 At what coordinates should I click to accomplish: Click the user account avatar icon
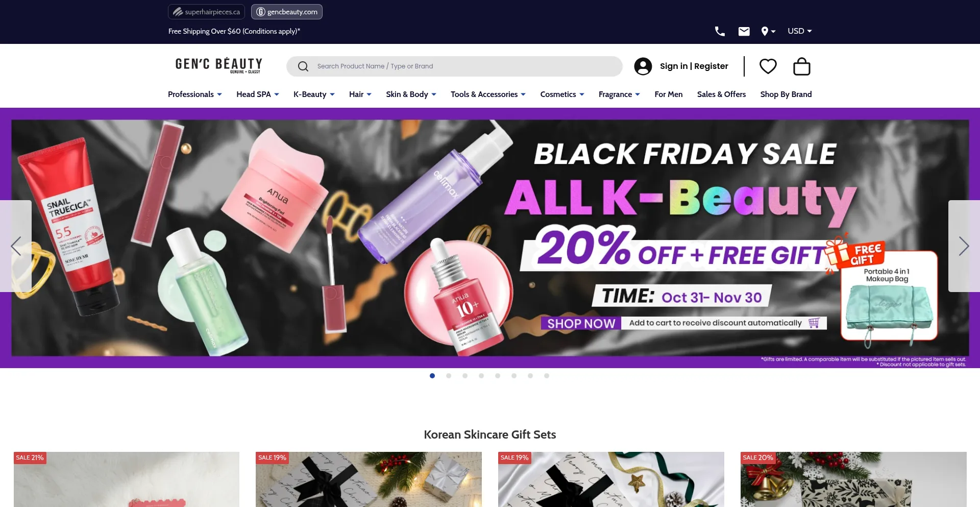643,66
